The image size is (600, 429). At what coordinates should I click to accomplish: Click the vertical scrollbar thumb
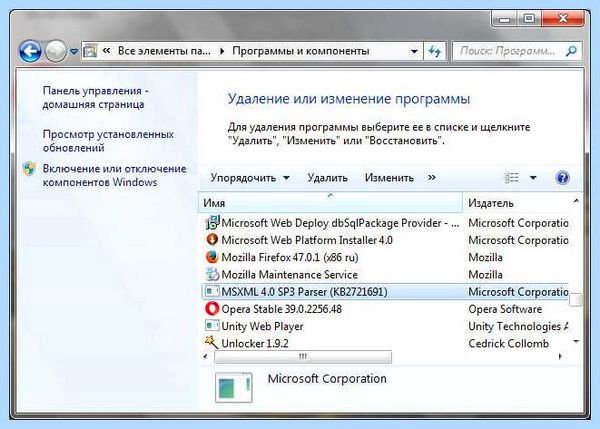tap(576, 300)
